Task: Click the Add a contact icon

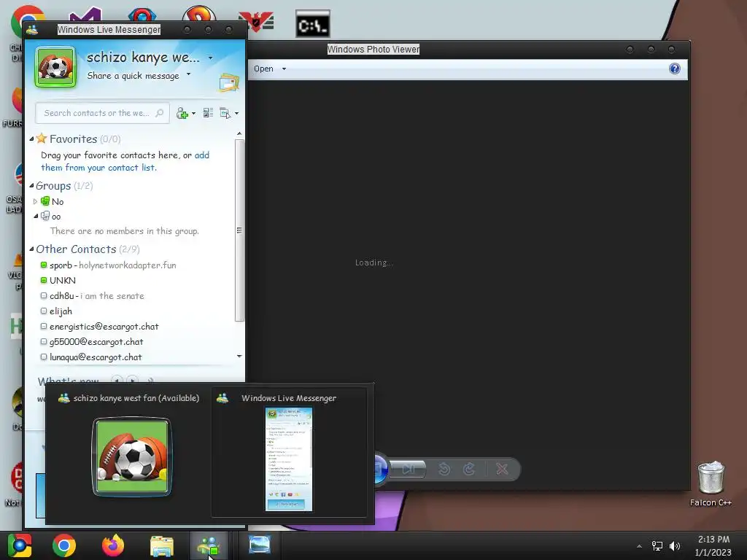Action: tap(182, 113)
